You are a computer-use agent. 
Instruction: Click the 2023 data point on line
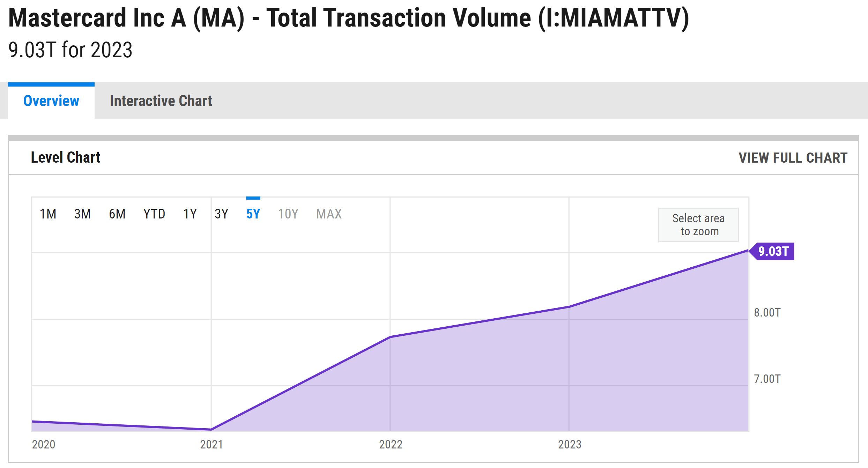[569, 307]
